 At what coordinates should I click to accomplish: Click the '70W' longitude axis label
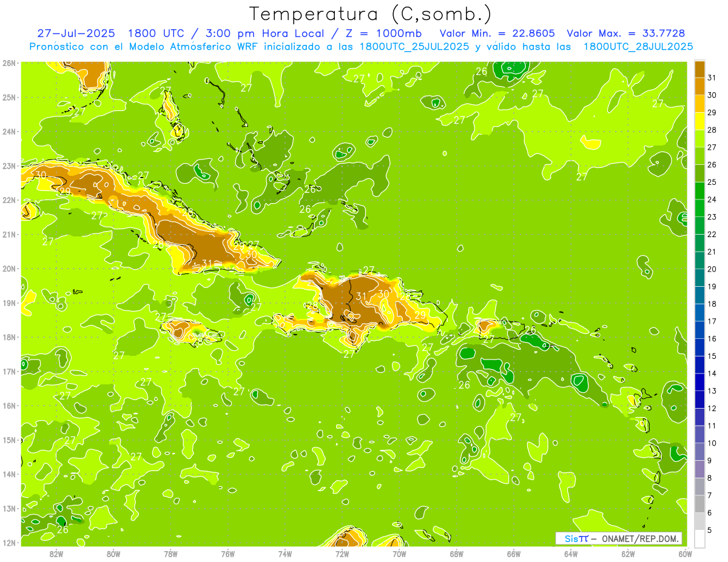pos(399,554)
